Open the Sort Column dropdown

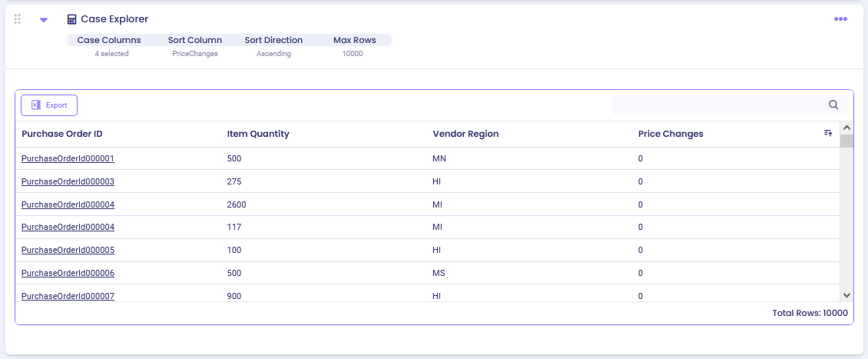195,40
